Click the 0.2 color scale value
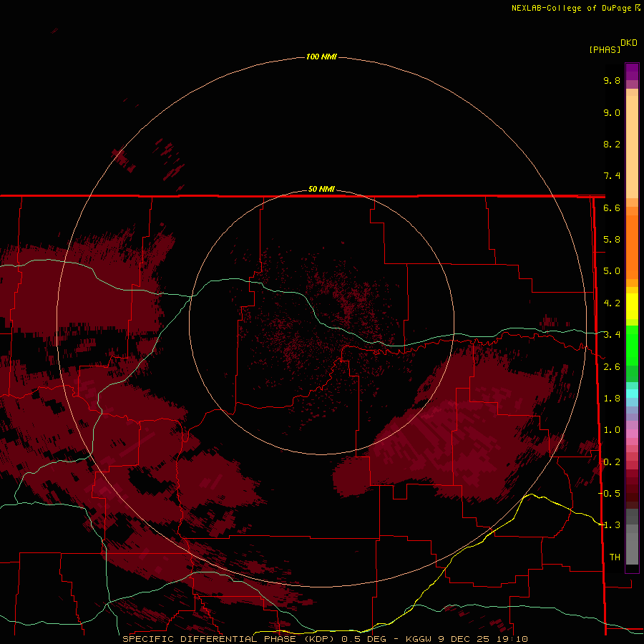Viewport: 644px width, 644px height. 612,462
